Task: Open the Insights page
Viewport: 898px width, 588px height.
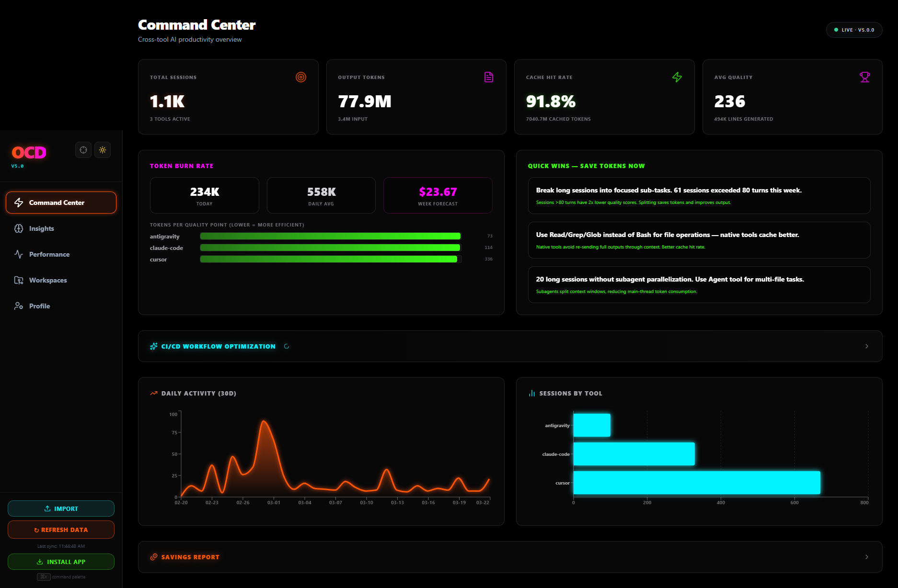Action: click(61, 228)
